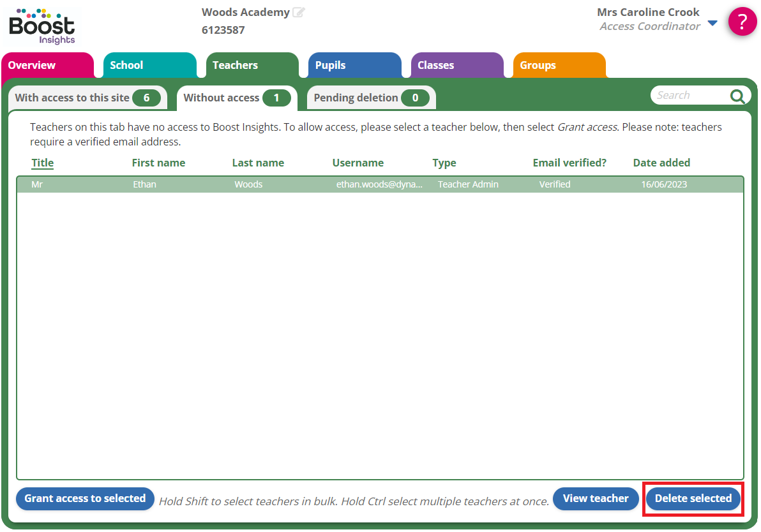The width and height of the screenshot is (761, 532).
Task: Expand the Mrs Caroline Crook user dropdown
Action: click(x=712, y=24)
